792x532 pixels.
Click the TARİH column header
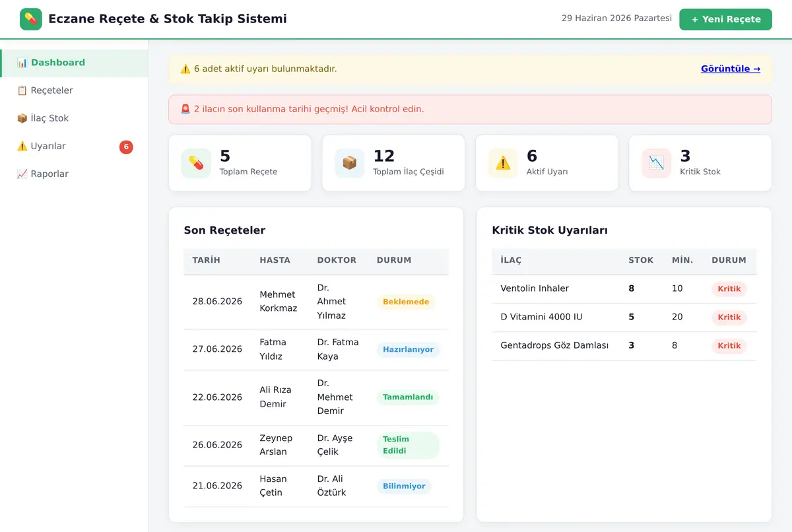click(x=207, y=260)
